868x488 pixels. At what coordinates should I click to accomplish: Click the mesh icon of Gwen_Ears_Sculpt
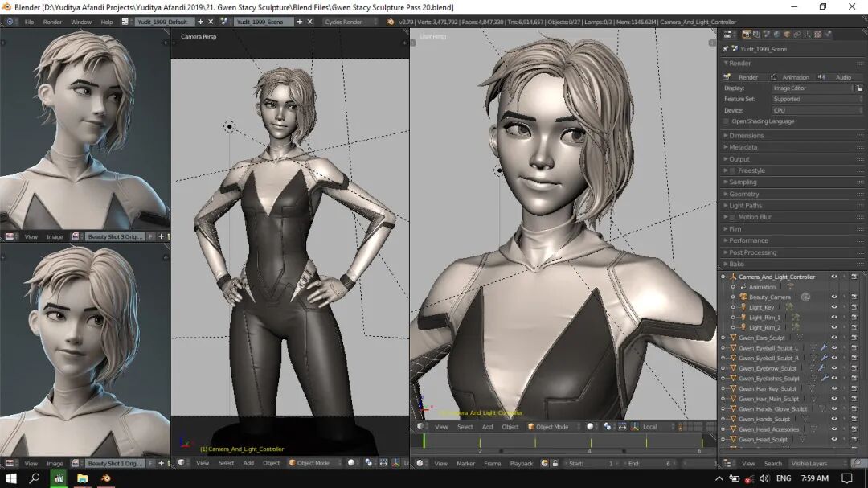coord(734,338)
